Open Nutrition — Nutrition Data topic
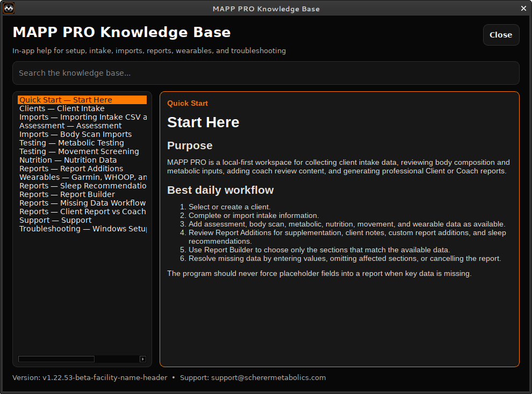 point(82,160)
